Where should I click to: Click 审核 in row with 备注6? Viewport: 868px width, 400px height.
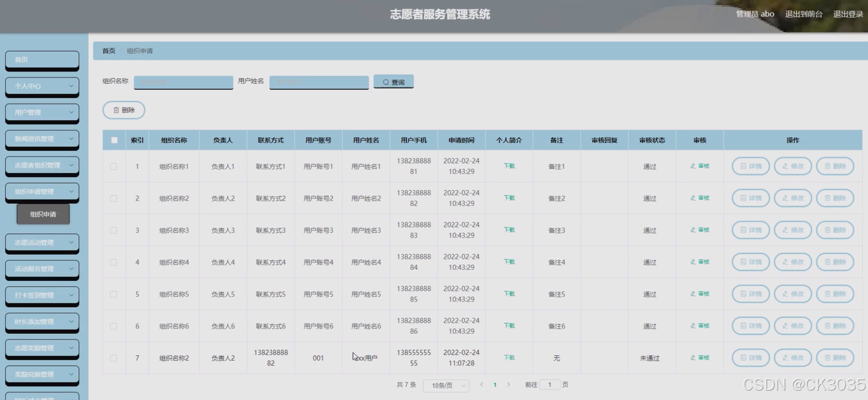click(700, 326)
